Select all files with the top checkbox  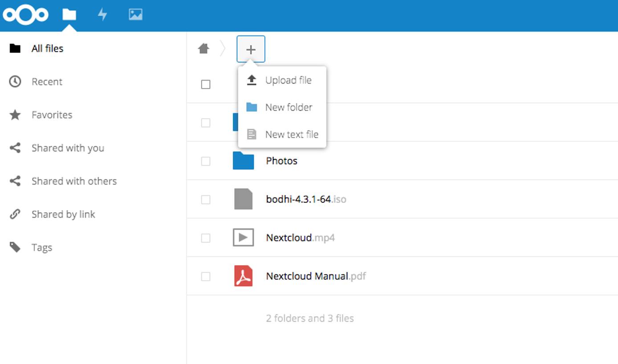206,84
